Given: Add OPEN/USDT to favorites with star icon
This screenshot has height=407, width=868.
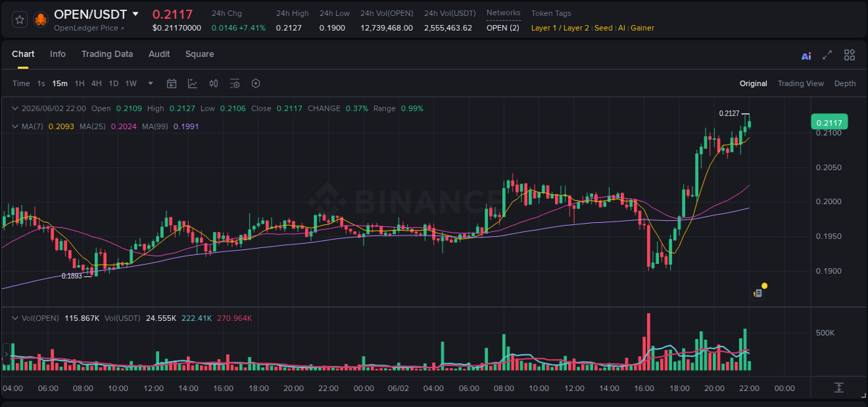Looking at the screenshot, I should 19,19.
